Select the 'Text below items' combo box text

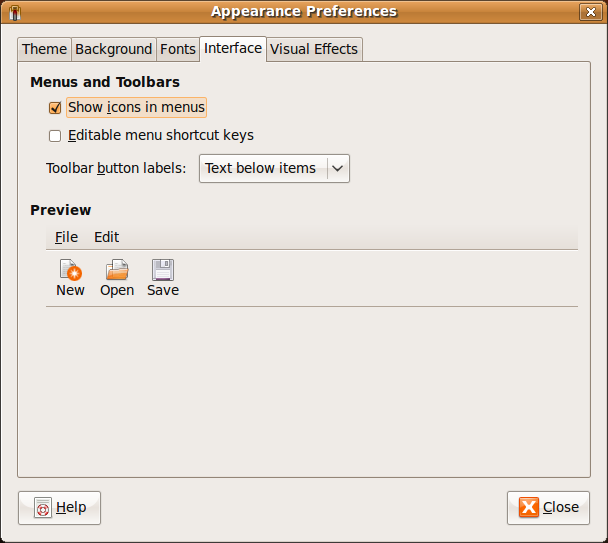click(x=260, y=168)
